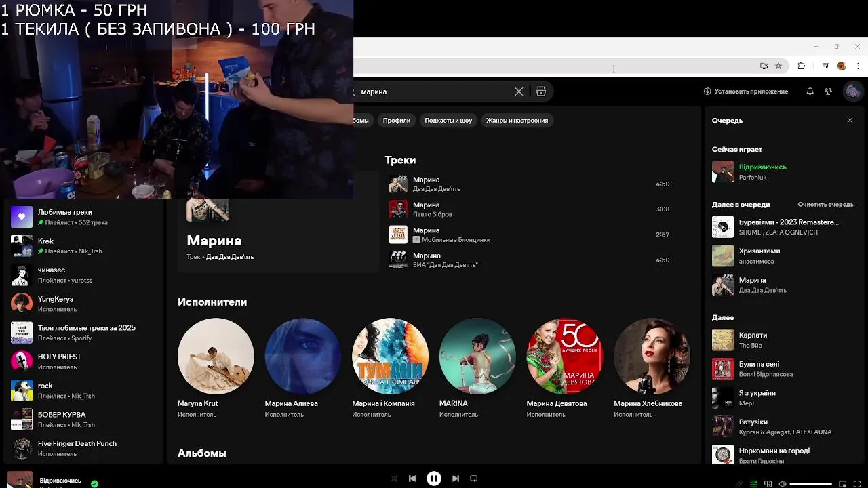Image resolution: width=868 pixels, height=488 pixels.
Task: Open БОБЕР КУРВА playlist in sidebar
Action: coord(84,420)
